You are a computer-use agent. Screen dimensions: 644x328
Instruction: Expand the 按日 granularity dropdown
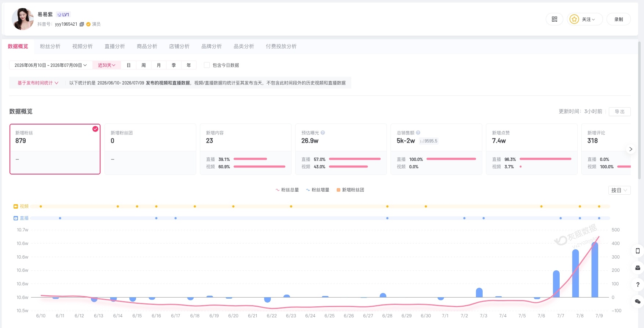click(x=619, y=190)
